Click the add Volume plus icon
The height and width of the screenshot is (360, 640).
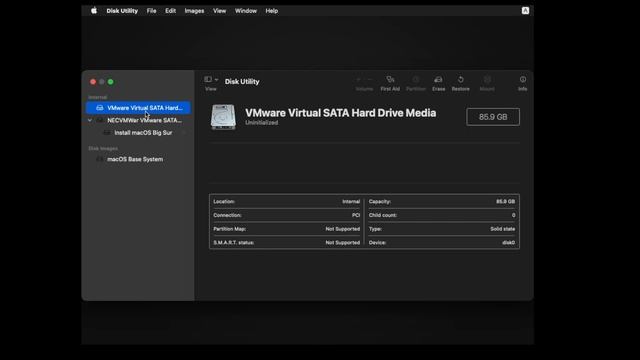coord(359,80)
